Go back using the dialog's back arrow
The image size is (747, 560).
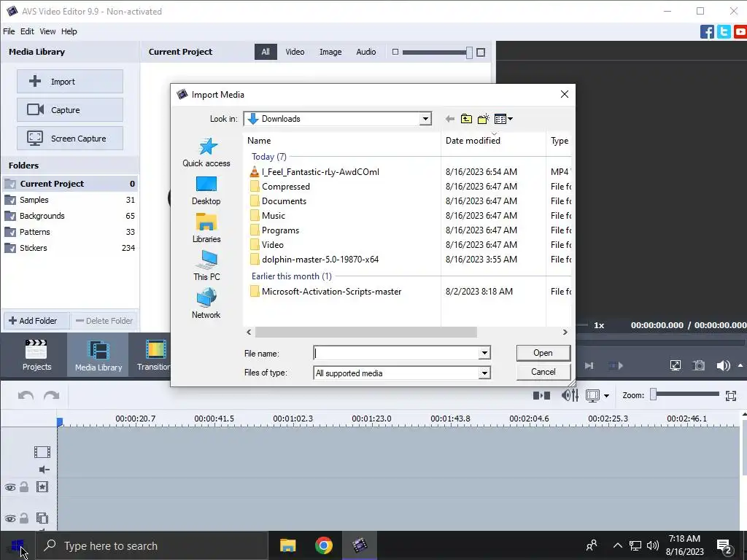[449, 119]
